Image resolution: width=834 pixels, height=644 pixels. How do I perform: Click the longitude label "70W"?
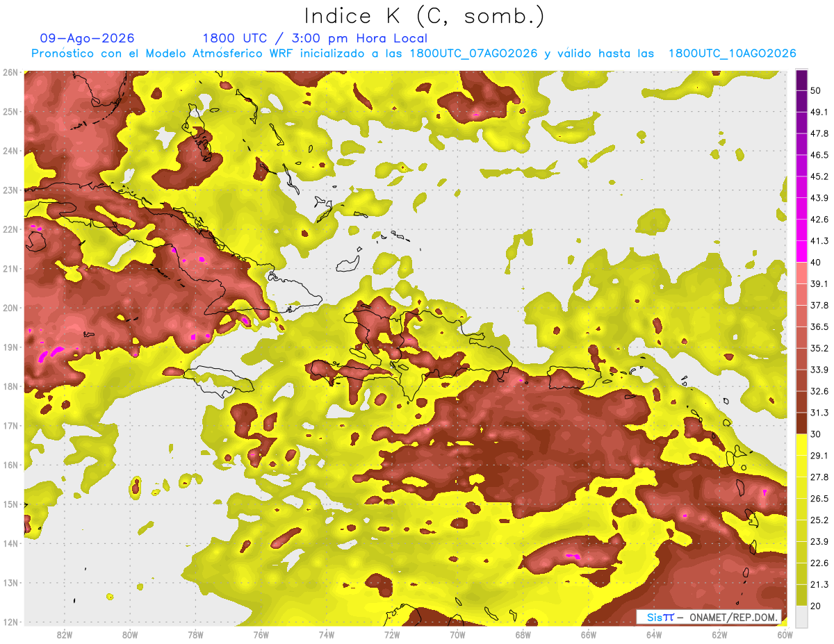pos(457,634)
